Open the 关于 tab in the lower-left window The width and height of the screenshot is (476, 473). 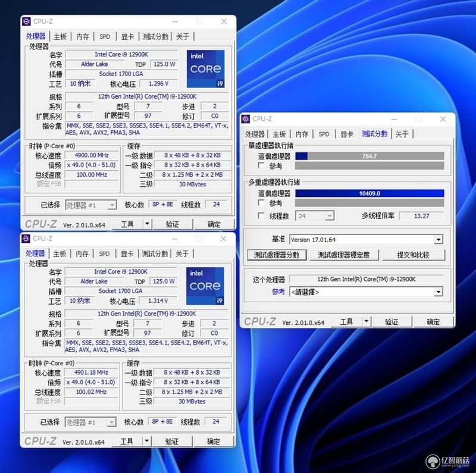(x=182, y=254)
